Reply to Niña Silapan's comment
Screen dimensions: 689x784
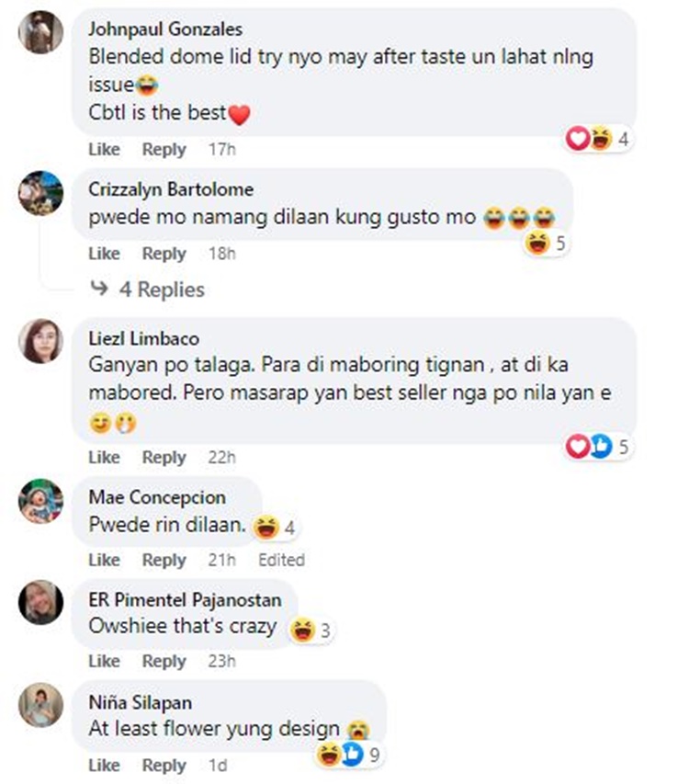[x=164, y=765]
